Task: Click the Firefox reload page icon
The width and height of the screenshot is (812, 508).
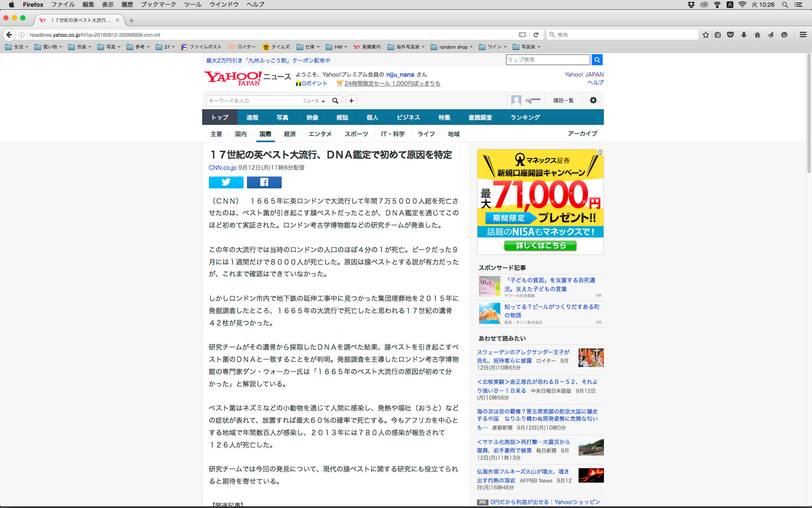Action: 536,35
